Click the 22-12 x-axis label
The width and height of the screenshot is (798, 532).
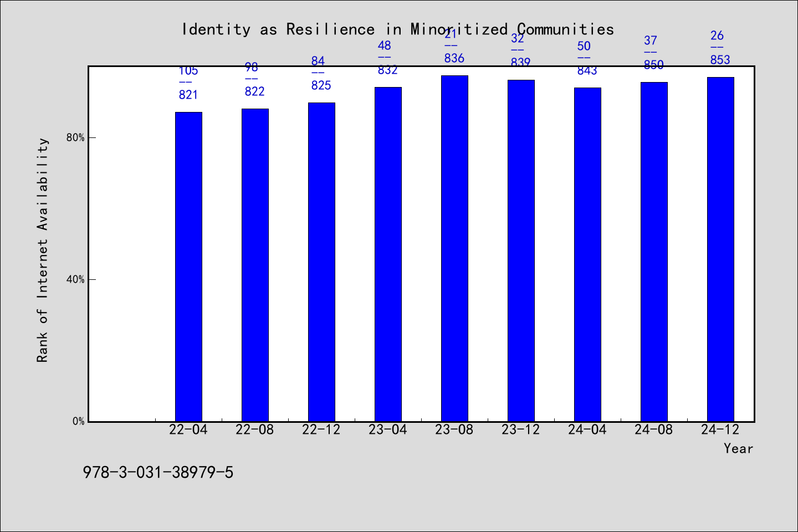coord(321,429)
